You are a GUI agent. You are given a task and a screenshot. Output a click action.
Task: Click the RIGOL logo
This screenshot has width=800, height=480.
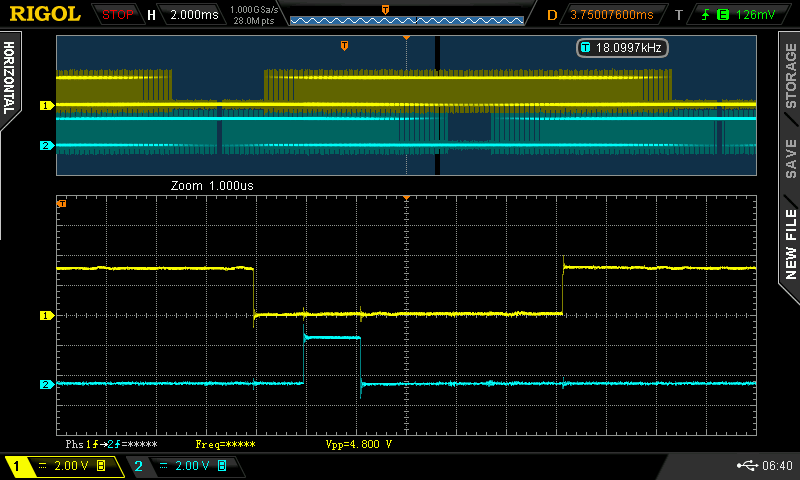[44, 14]
